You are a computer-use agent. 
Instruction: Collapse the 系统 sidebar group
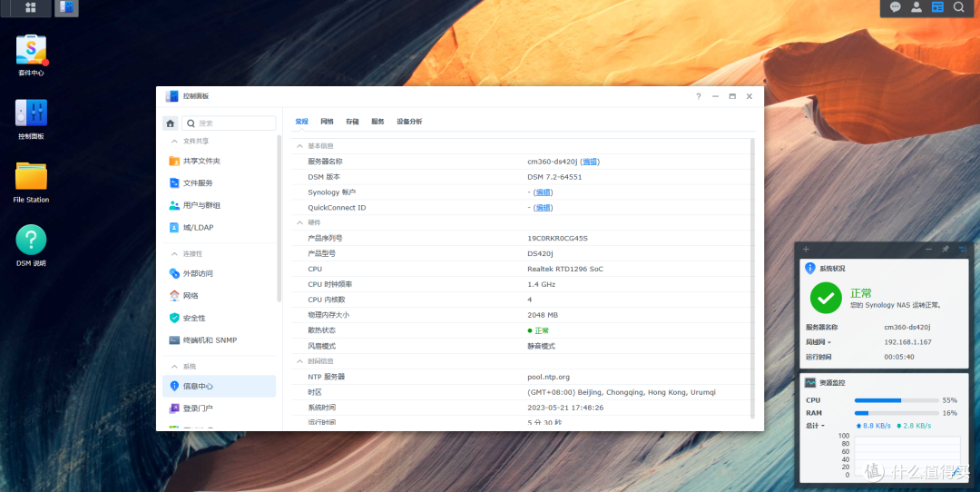[x=174, y=367]
